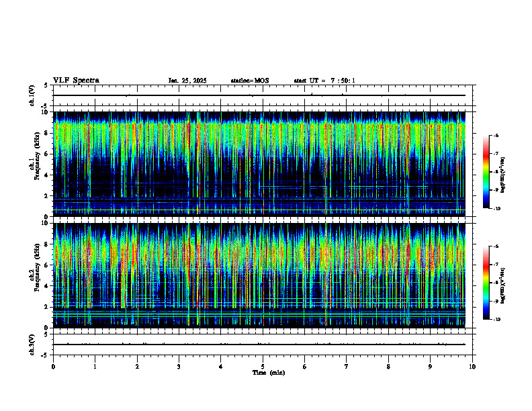Image resolution: width=532 pixels, height=411 pixels.
Task: Click the "start UT = 7:50:1" header text
Action: click(324, 81)
